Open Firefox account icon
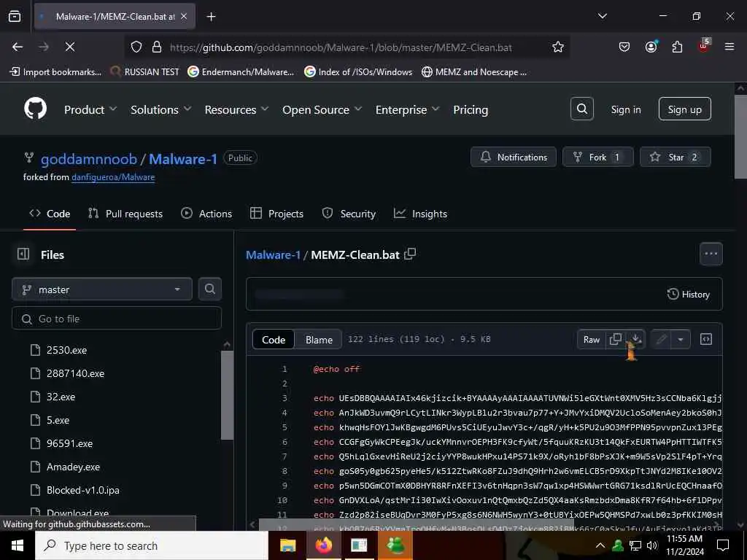Viewport: 747px width, 560px height. tap(651, 47)
